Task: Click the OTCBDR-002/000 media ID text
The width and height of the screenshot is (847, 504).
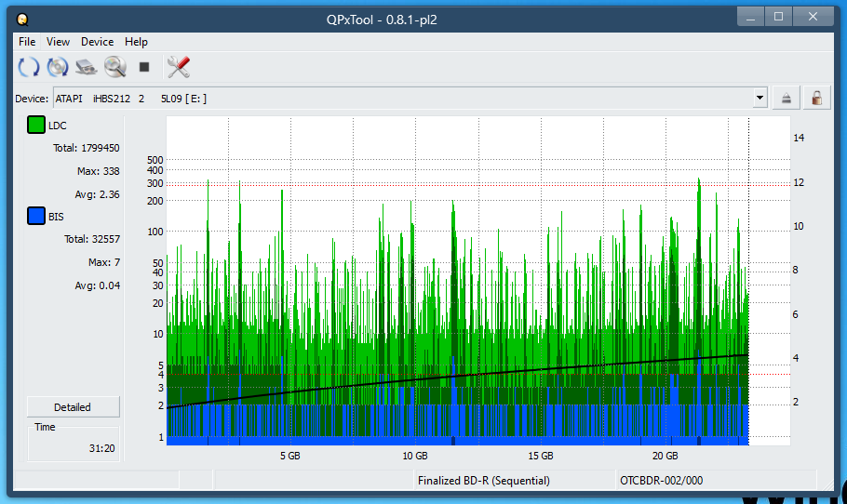Action: [661, 480]
